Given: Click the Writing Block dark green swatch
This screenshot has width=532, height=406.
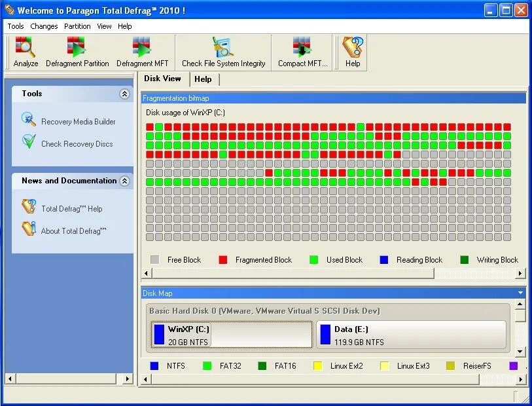Looking at the screenshot, I should [x=465, y=260].
